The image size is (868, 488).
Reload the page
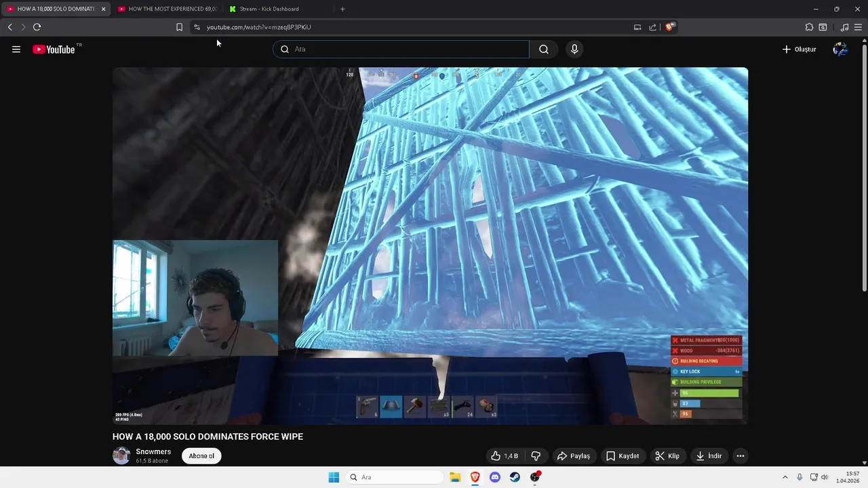click(37, 27)
